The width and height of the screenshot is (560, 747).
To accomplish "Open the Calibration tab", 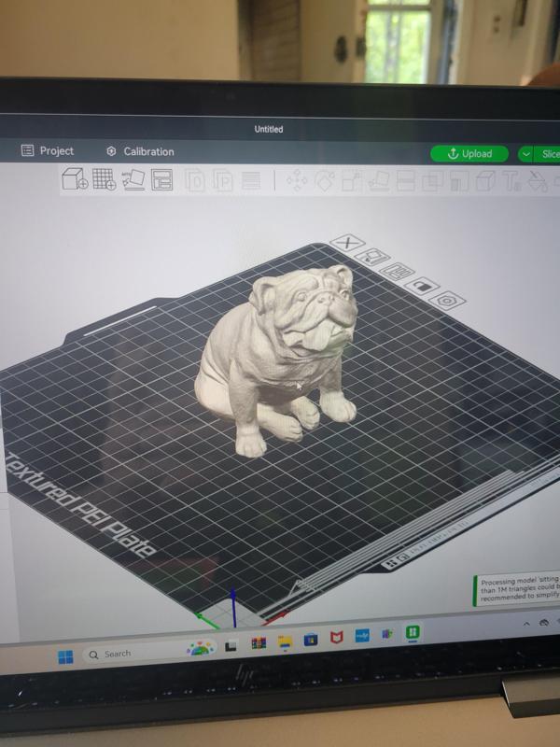I will [x=140, y=151].
